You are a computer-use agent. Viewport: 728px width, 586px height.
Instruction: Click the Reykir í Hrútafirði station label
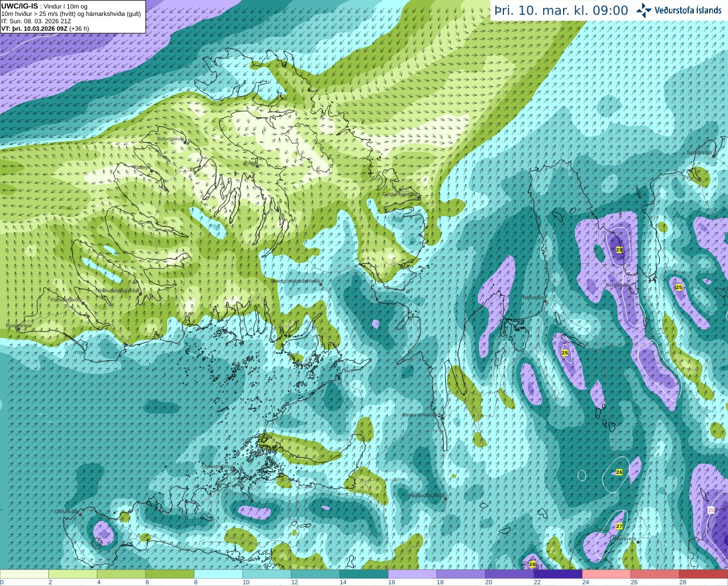[422, 415]
